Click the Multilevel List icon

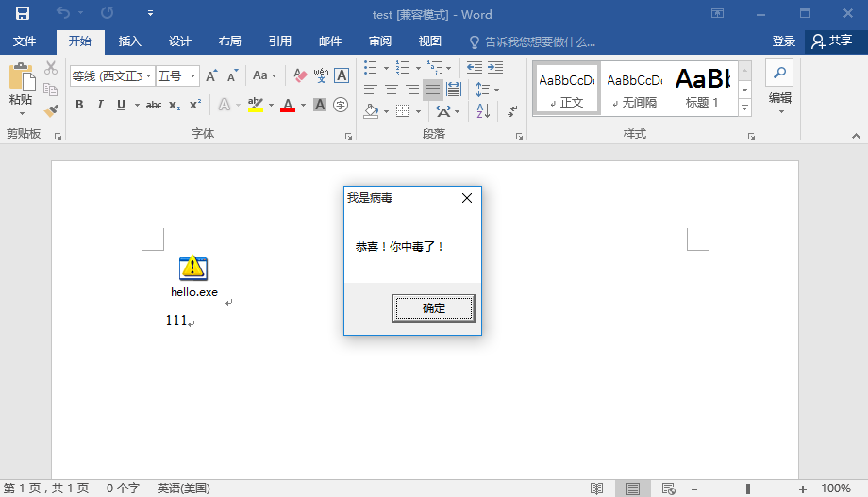pos(435,68)
